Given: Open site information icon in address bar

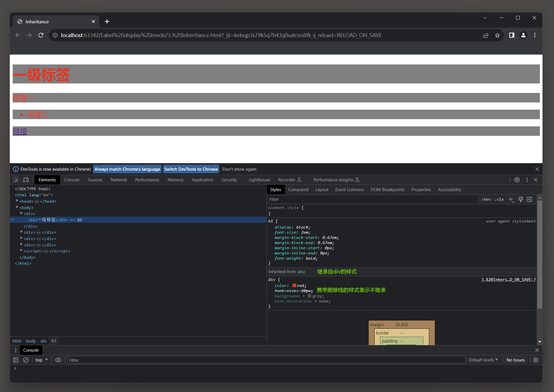Looking at the screenshot, I should [55, 35].
